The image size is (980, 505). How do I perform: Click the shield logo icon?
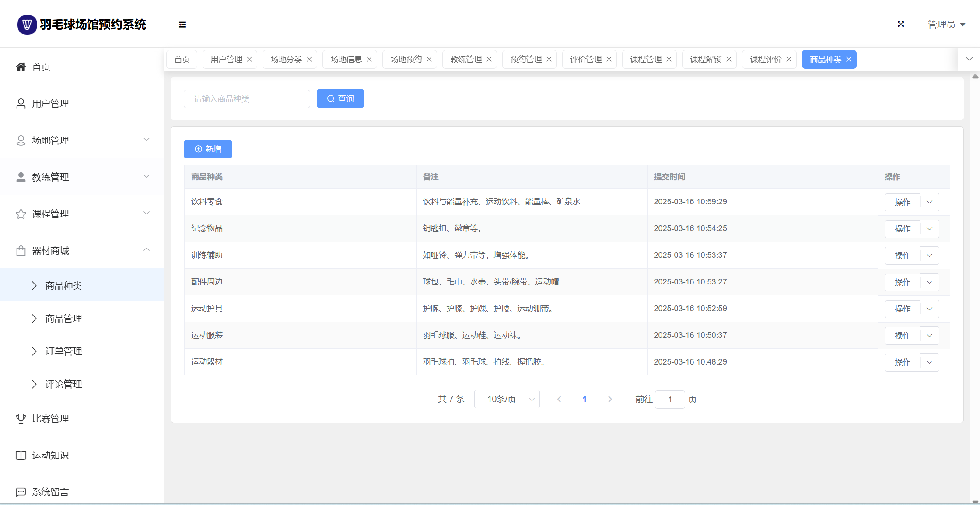[27, 25]
